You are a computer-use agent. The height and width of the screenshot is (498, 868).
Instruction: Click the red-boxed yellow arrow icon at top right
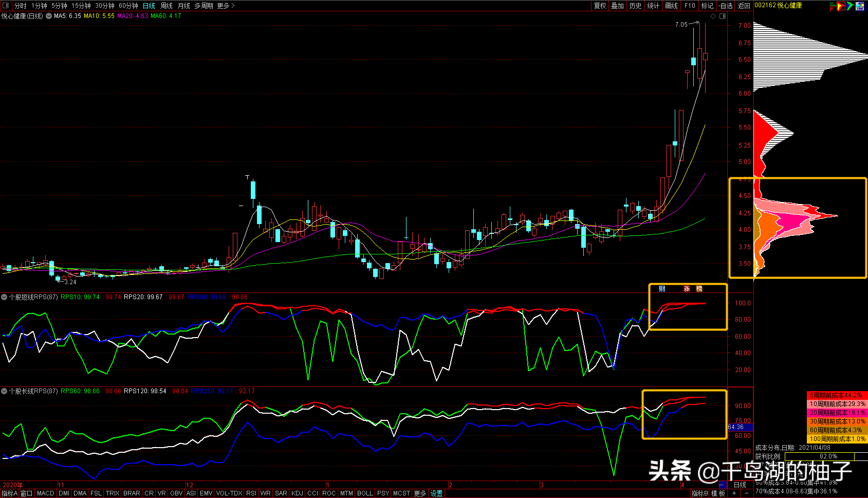tap(841, 6)
